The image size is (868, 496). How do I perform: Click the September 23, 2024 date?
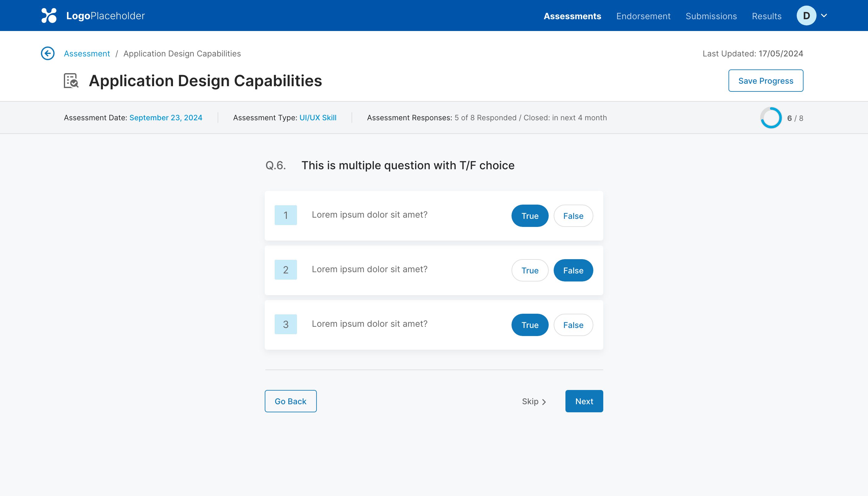[166, 117]
